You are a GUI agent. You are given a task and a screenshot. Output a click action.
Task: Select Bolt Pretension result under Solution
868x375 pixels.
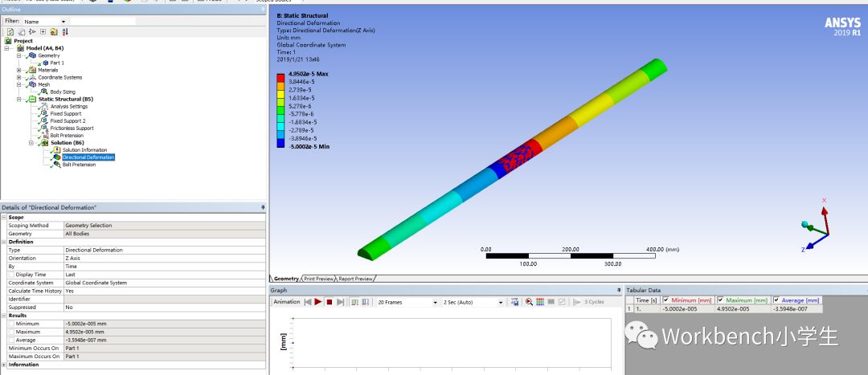click(x=79, y=165)
